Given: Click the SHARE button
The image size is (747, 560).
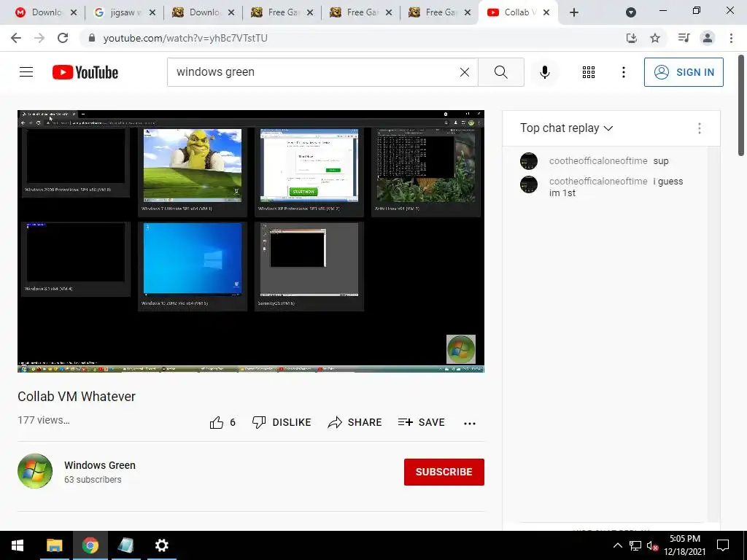Looking at the screenshot, I should [355, 422].
